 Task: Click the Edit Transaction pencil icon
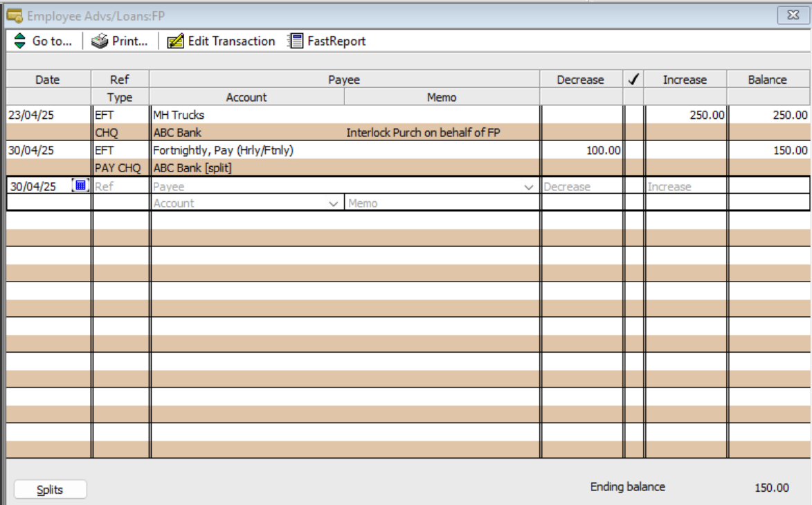(x=175, y=41)
